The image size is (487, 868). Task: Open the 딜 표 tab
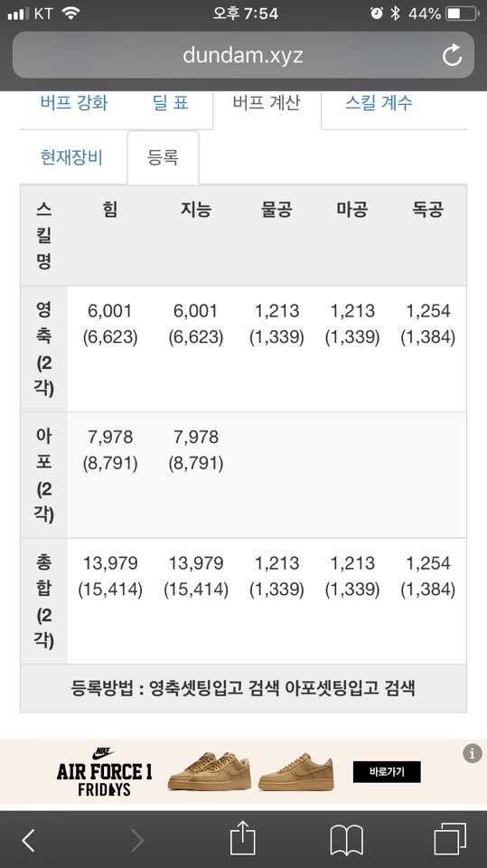point(171,102)
